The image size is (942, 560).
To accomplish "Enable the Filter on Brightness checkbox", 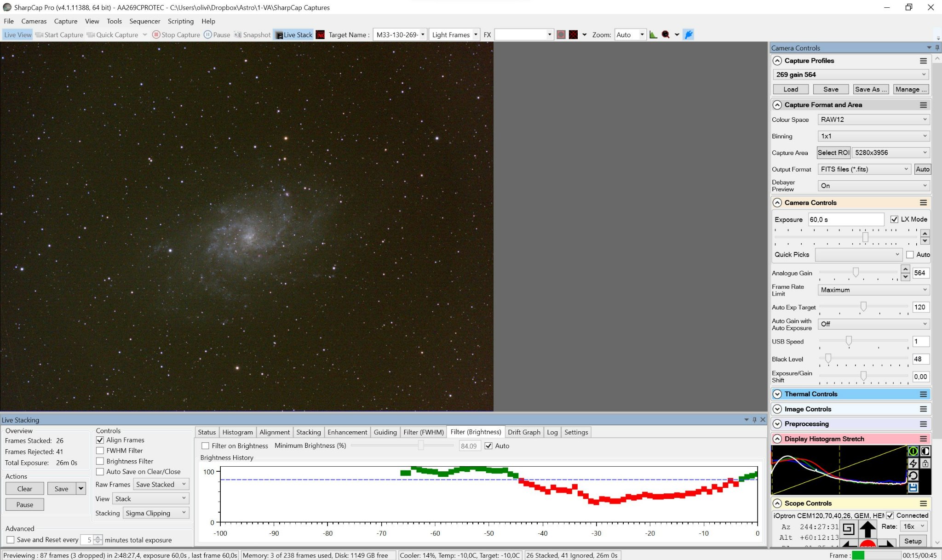I will [206, 446].
